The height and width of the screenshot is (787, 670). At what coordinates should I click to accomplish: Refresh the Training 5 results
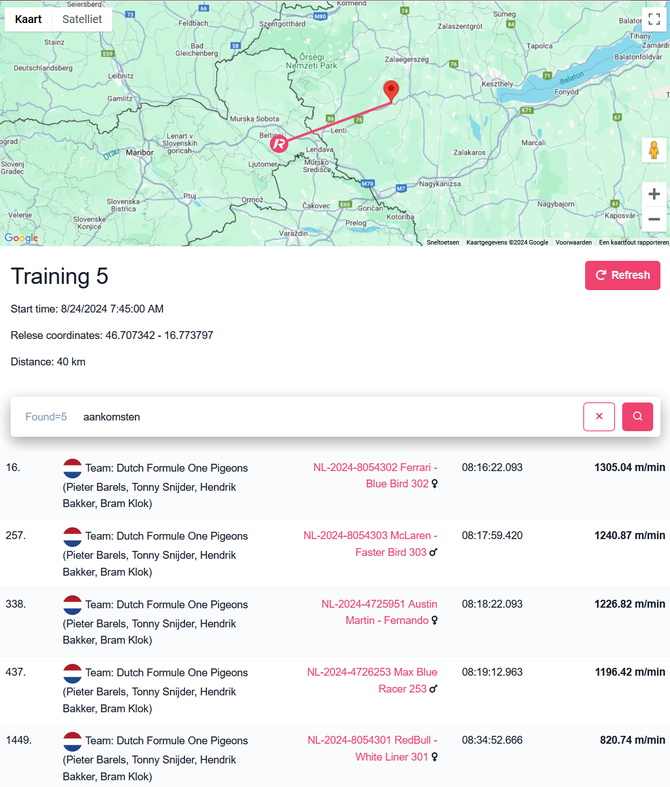(x=622, y=275)
